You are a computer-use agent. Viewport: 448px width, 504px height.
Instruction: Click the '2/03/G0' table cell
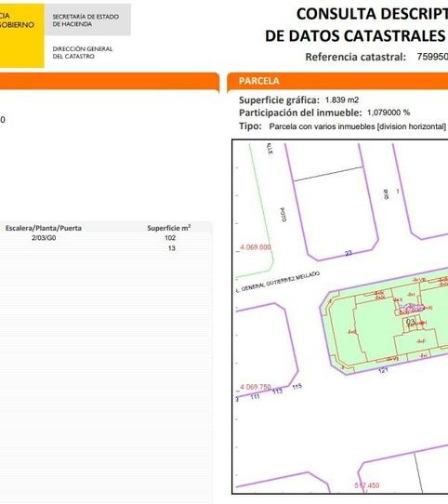point(44,238)
